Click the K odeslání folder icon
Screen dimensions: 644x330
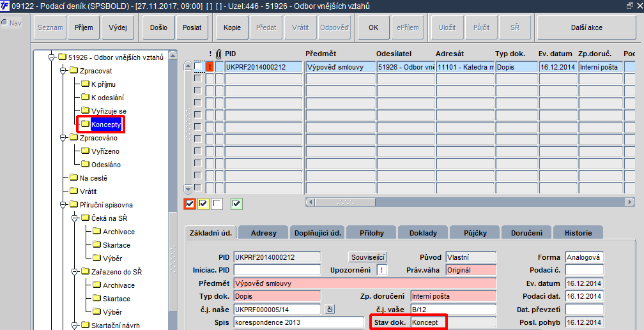pyautogui.click(x=85, y=97)
